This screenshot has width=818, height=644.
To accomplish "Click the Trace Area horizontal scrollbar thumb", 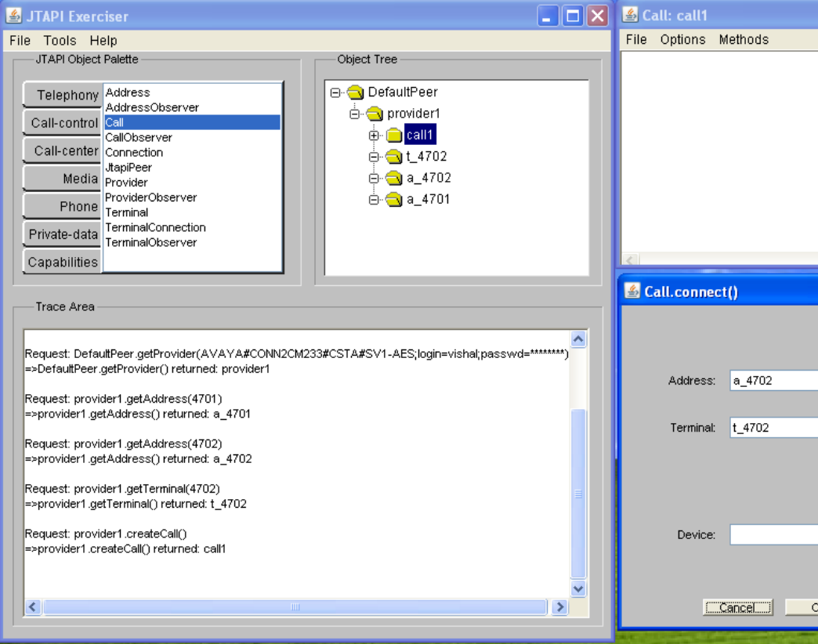I will (295, 607).
